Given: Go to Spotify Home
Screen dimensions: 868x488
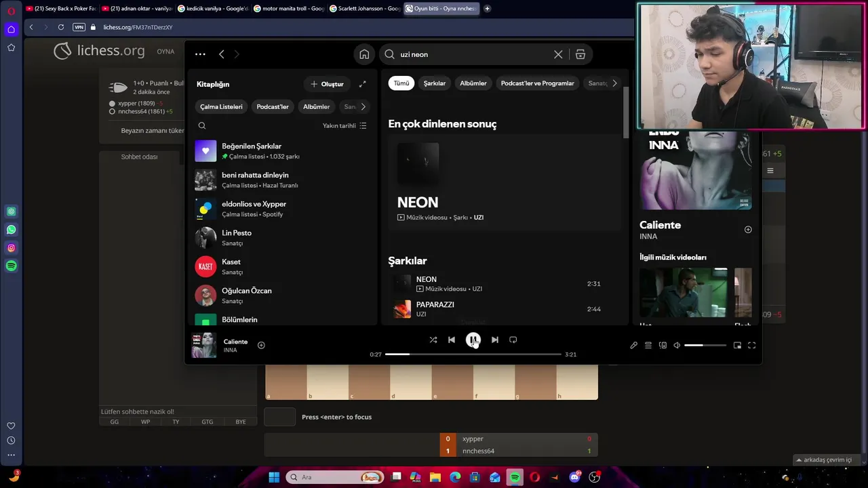Looking at the screenshot, I should (364, 54).
